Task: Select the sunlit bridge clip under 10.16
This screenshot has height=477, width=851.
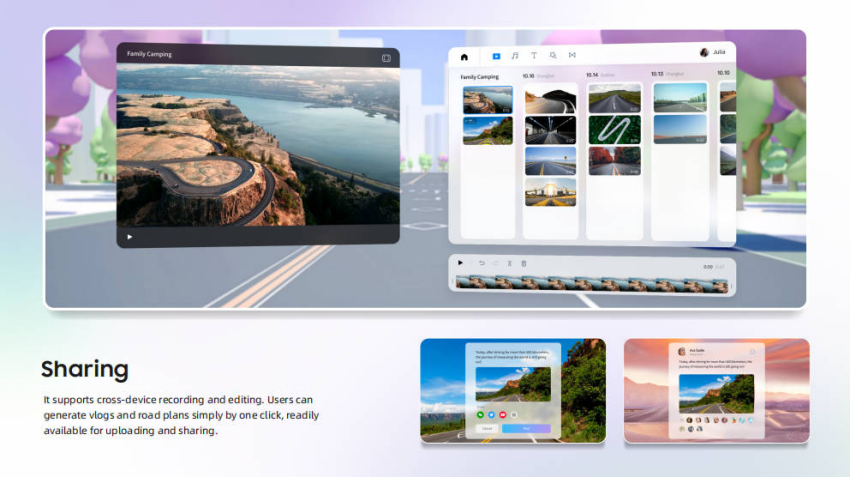Action: click(x=550, y=192)
